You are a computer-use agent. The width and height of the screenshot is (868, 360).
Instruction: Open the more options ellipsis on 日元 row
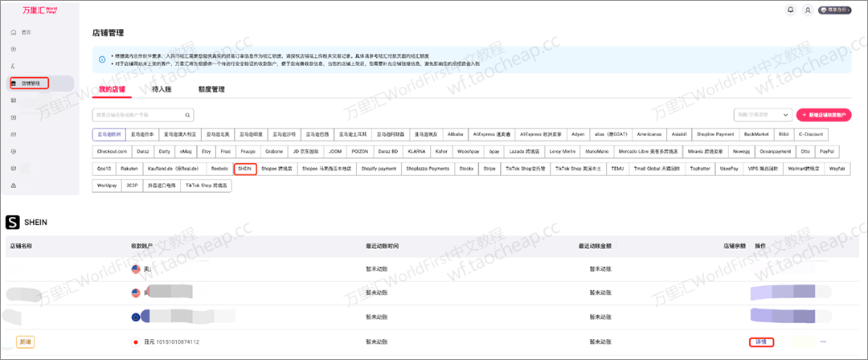click(823, 342)
